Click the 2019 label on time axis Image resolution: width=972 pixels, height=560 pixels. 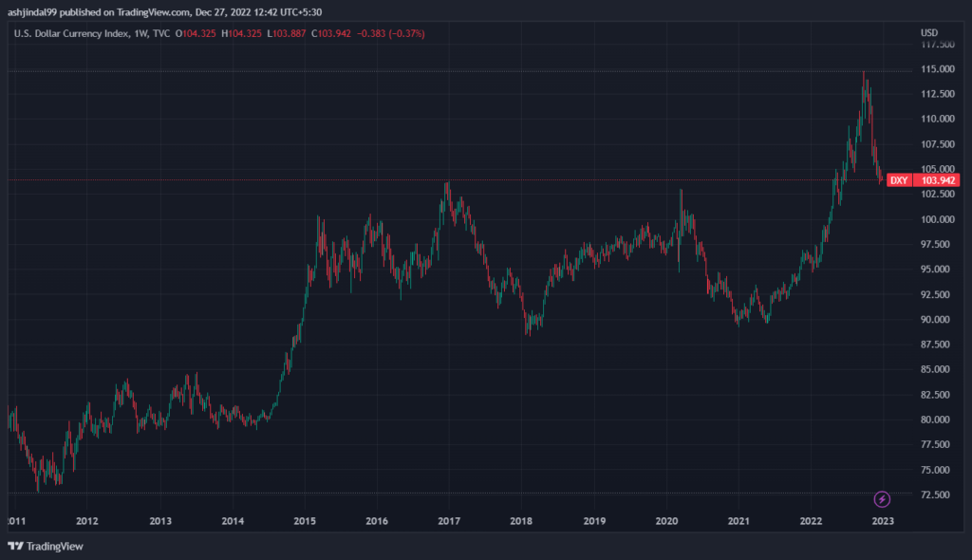pyautogui.click(x=594, y=521)
